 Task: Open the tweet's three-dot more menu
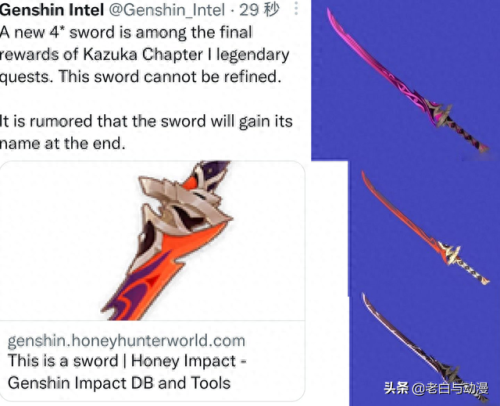(296, 9)
